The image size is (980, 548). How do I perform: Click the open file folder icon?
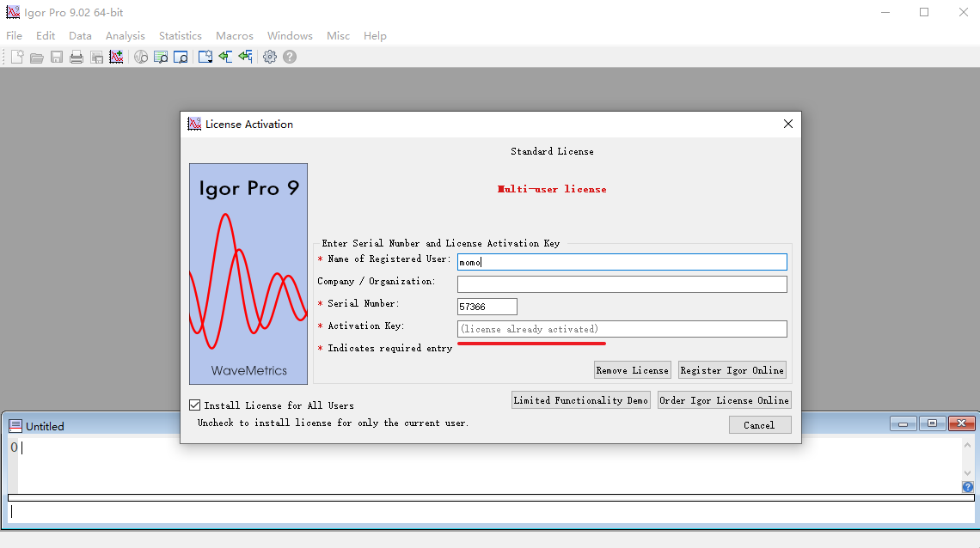pos(37,57)
